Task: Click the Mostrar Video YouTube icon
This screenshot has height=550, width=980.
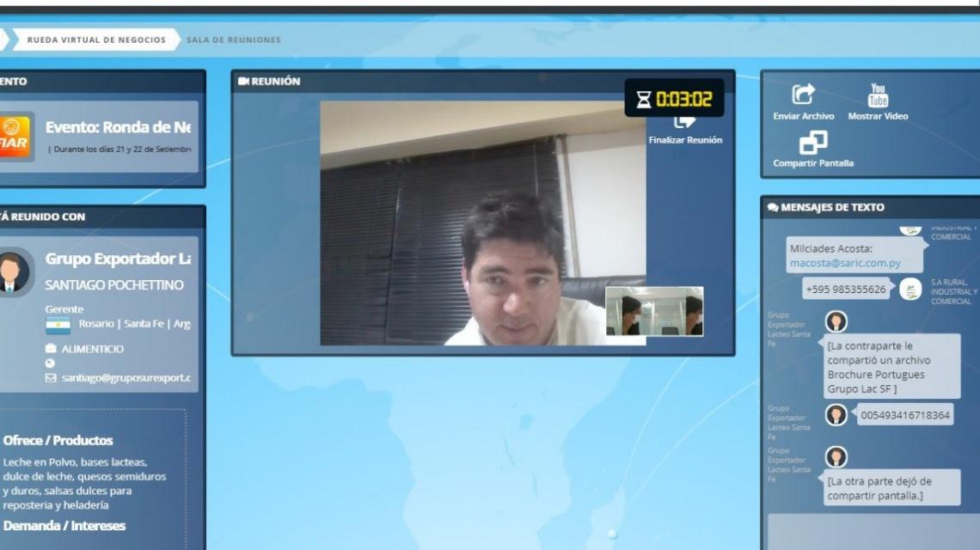Action: tap(878, 95)
